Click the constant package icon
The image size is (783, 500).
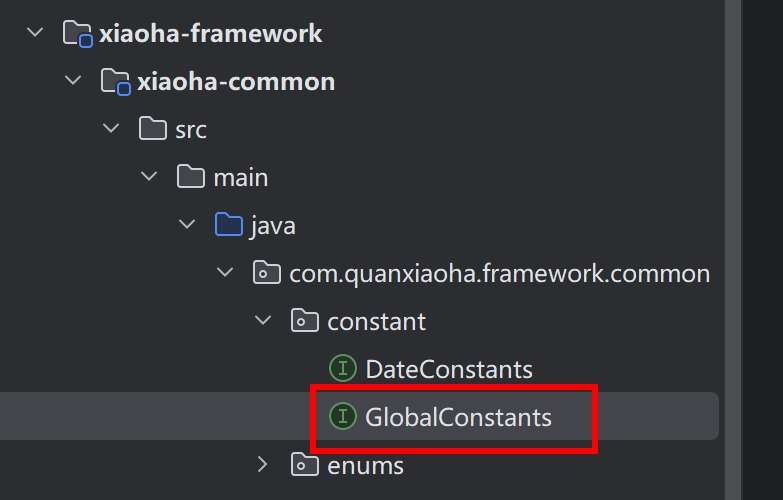305,321
